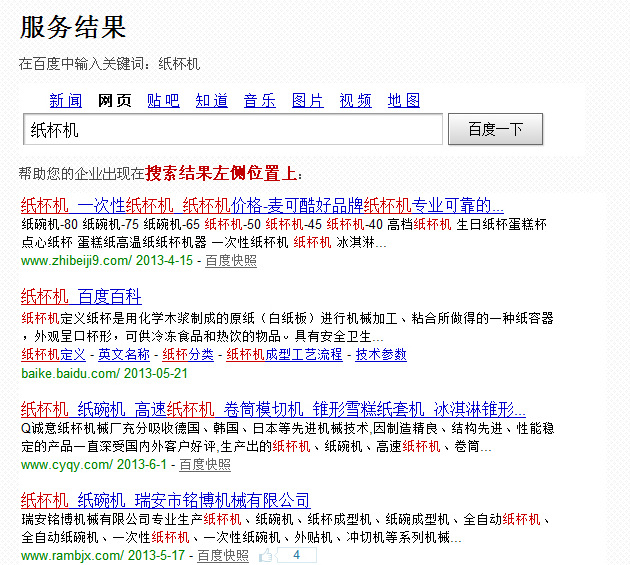The height and width of the screenshot is (565, 630).
Task: Click the 服务结果 heading
Action: click(73, 27)
